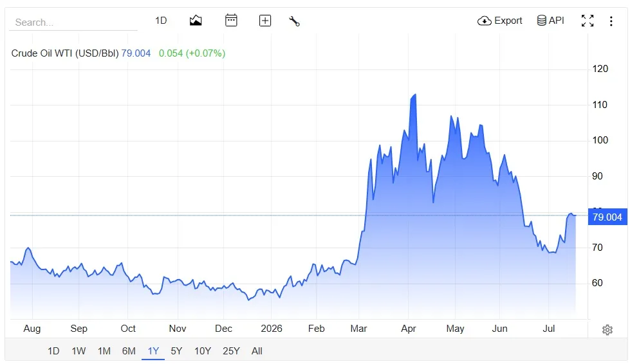The width and height of the screenshot is (630, 364).
Task: Add a comparison with the plus icon
Action: tap(265, 21)
